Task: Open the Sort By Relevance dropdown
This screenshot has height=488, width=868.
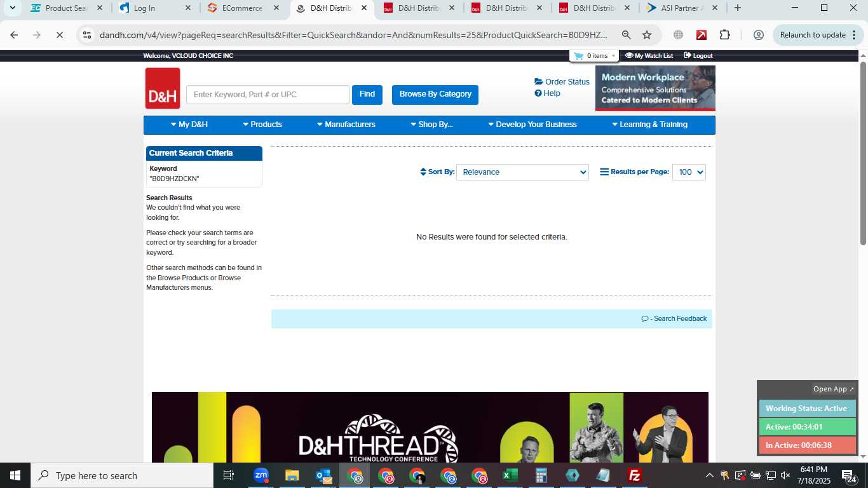Action: 522,172
